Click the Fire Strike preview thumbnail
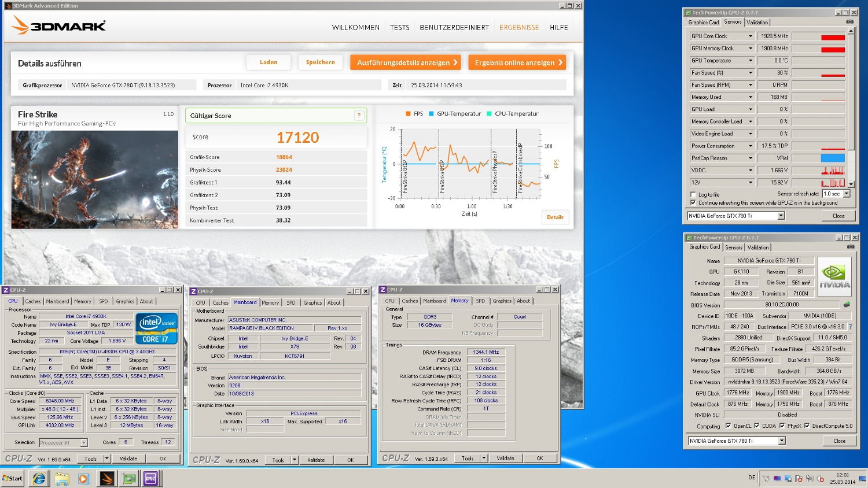Screen dimensions: 868x488 (x=95, y=179)
